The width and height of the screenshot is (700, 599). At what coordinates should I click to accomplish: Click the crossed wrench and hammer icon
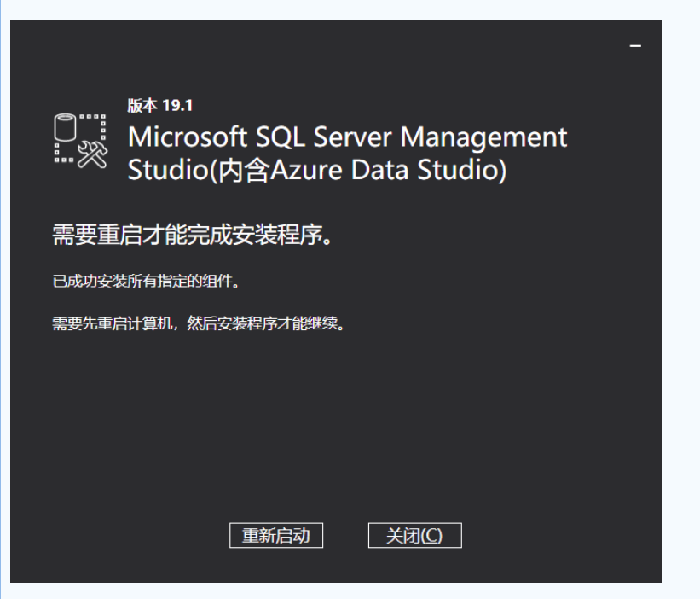click(93, 154)
